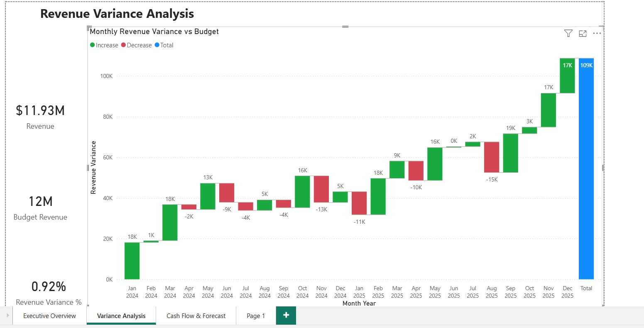The image size is (644, 328).
Task: Open the More options (...) menu of the chart
Action: (x=597, y=34)
